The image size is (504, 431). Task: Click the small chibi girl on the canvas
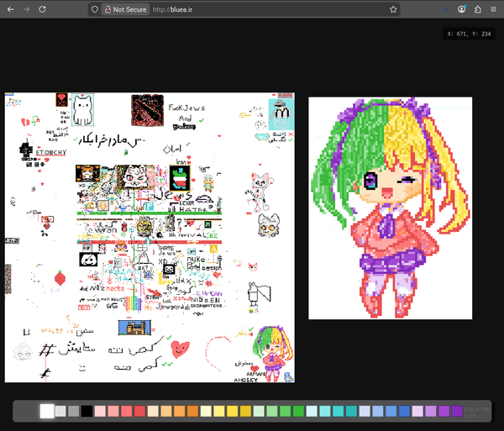coord(272,353)
